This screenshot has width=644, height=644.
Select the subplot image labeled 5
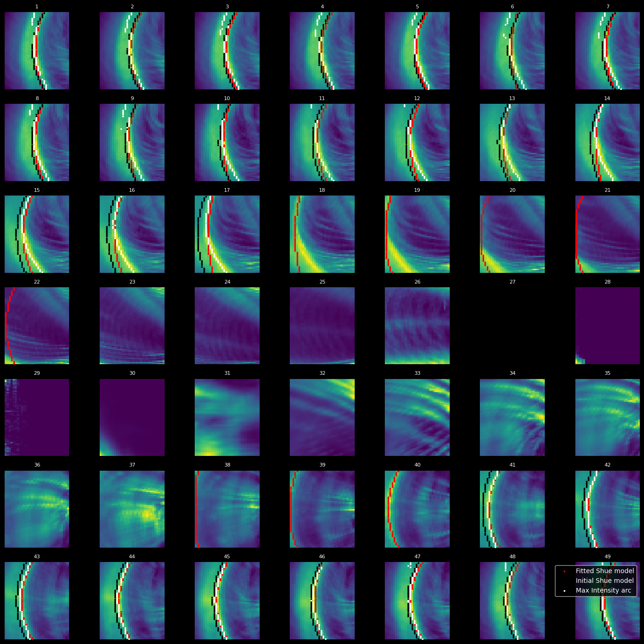pyautogui.click(x=417, y=51)
